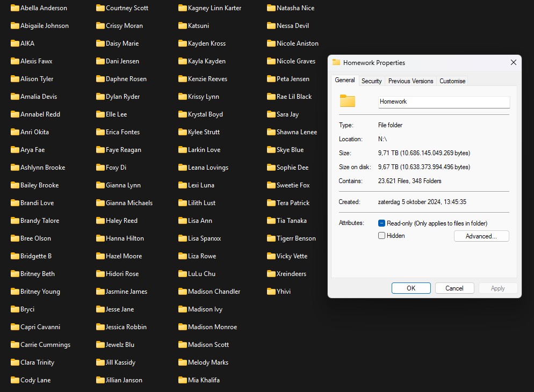This screenshot has height=392, width=534.
Task: Click the 'Natasha Nice' folder name
Action: click(x=295, y=8)
